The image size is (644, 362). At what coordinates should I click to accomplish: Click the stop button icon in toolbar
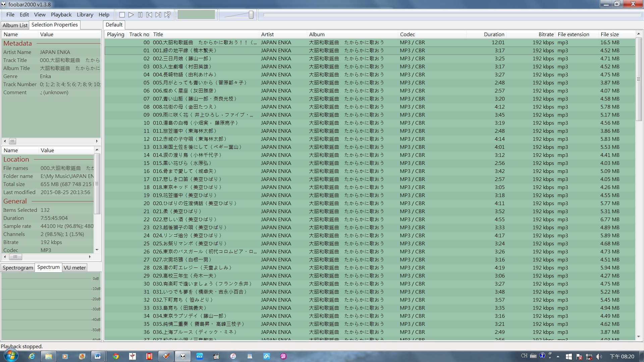(122, 15)
